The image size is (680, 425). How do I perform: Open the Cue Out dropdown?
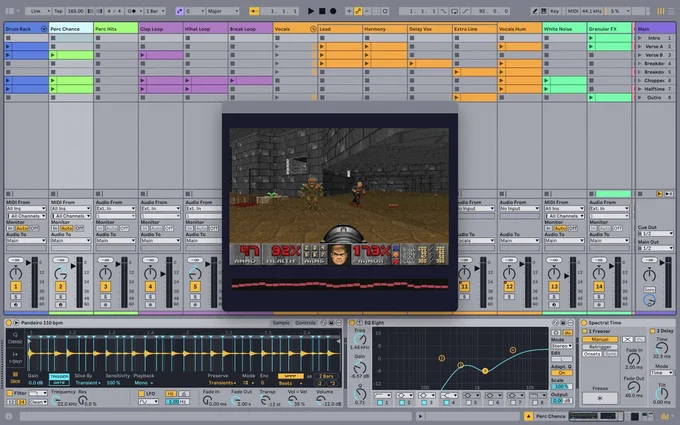pyautogui.click(x=656, y=233)
